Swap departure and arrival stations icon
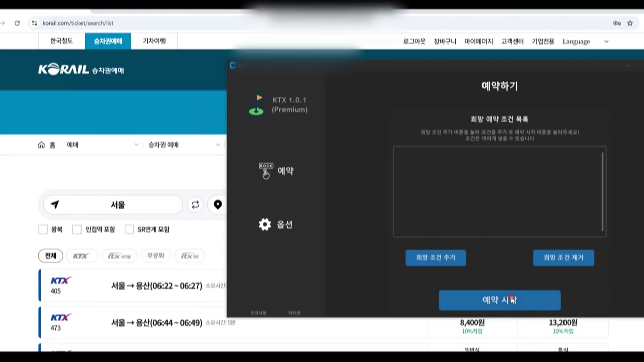644x362 pixels. pyautogui.click(x=195, y=205)
